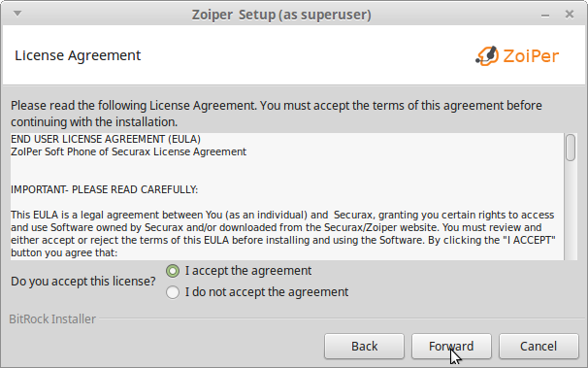The height and width of the screenshot is (368, 588).
Task: Choose 'I do not accept the agreement' option
Action: (x=173, y=292)
